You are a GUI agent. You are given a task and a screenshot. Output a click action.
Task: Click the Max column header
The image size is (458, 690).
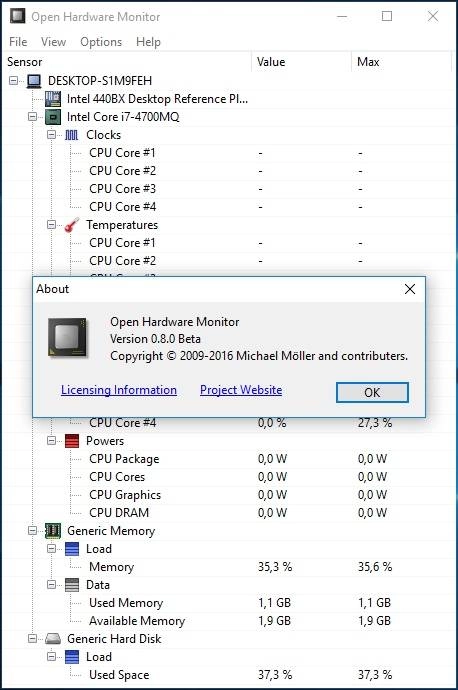(x=402, y=62)
